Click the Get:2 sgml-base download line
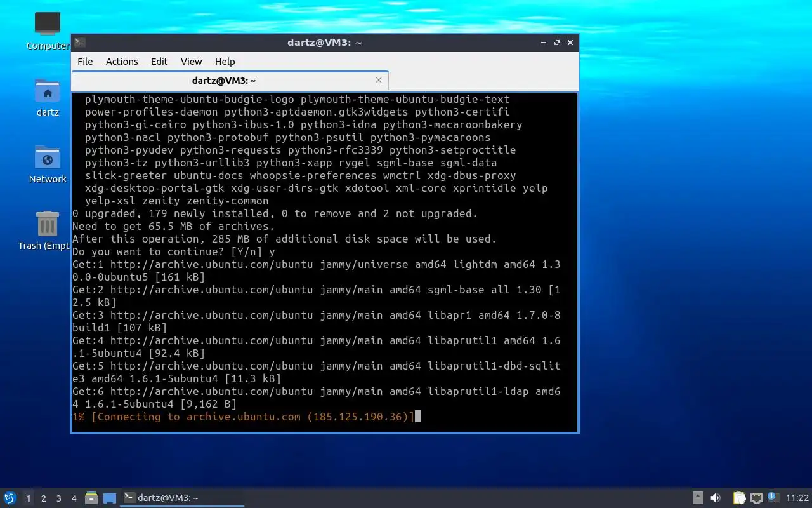 click(317, 296)
